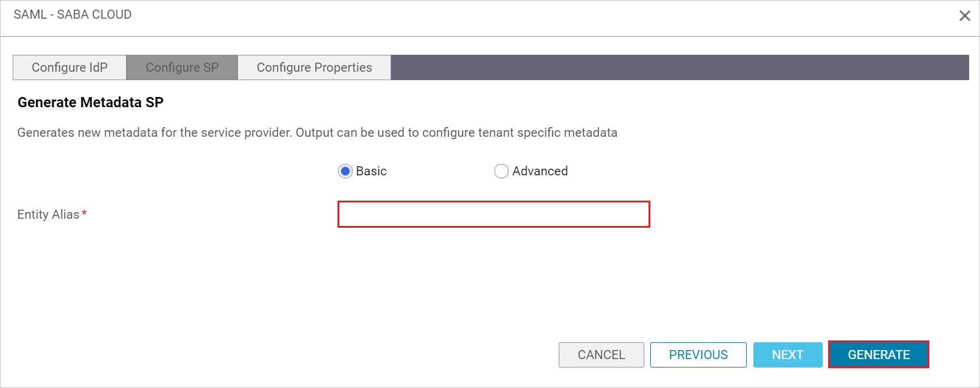Select the Basic metadata option
This screenshot has width=980, height=388.
(x=344, y=171)
